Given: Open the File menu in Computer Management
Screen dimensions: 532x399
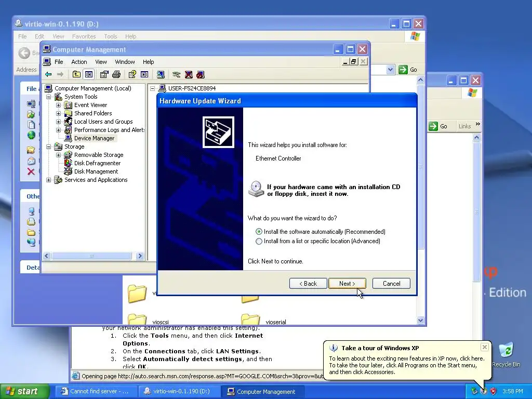Looking at the screenshot, I should tap(59, 62).
